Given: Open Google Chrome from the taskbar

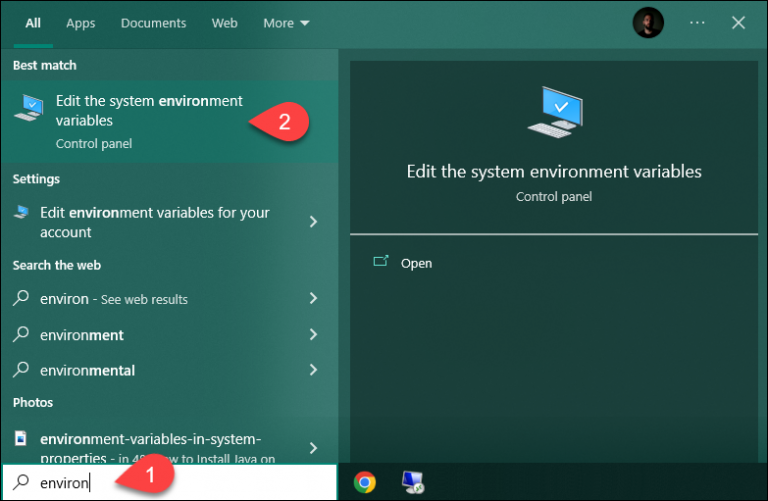Looking at the screenshot, I should pyautogui.click(x=364, y=482).
